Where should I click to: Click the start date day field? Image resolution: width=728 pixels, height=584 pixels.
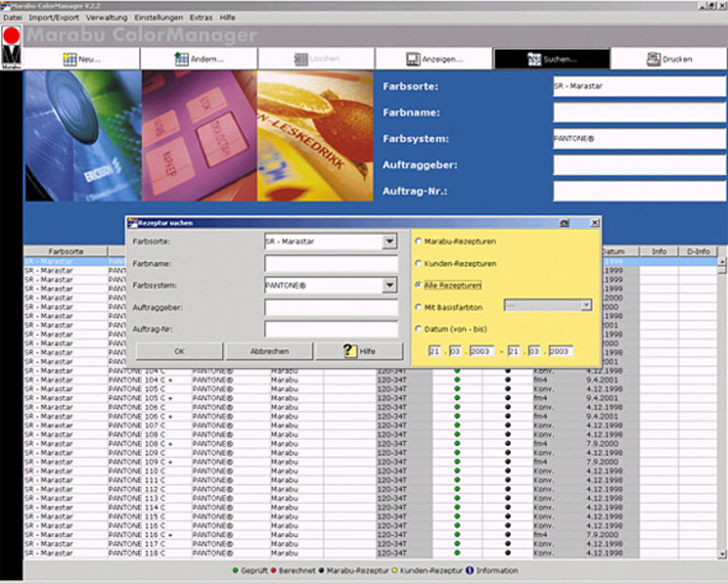click(435, 351)
